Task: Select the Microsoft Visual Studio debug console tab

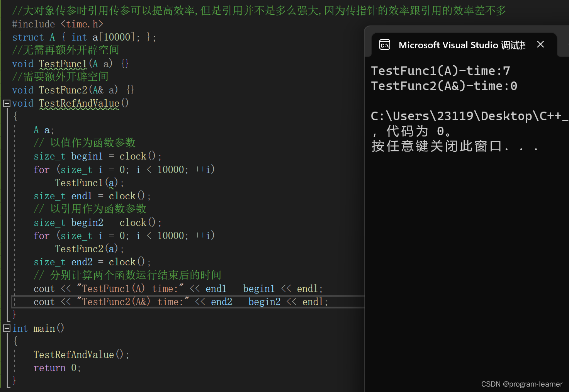Action: [x=464, y=45]
